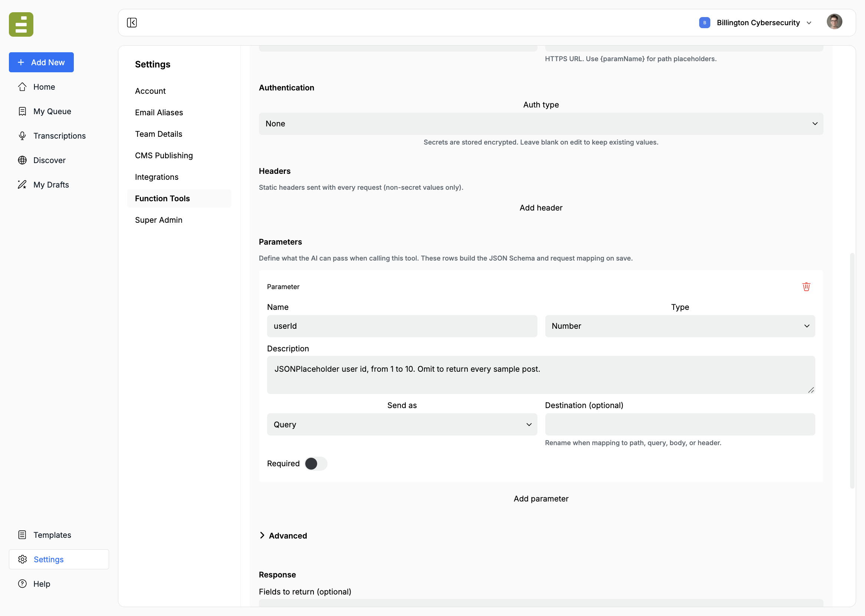
Task: Click Add header
Action: coord(541,208)
